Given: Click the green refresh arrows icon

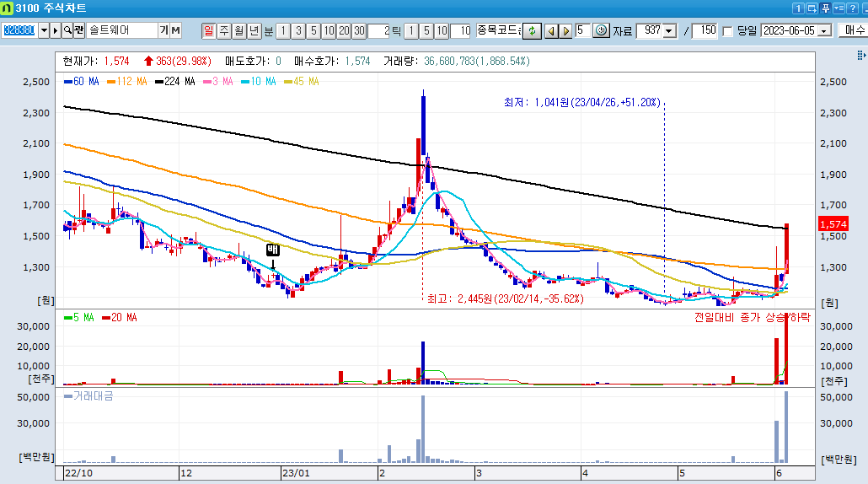Looking at the screenshot, I should (x=532, y=31).
